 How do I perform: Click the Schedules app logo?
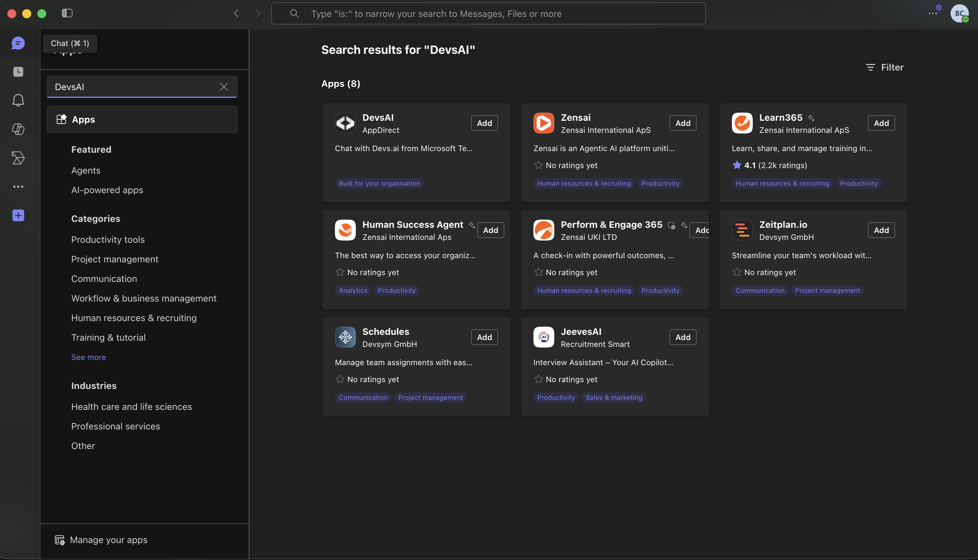pos(345,337)
